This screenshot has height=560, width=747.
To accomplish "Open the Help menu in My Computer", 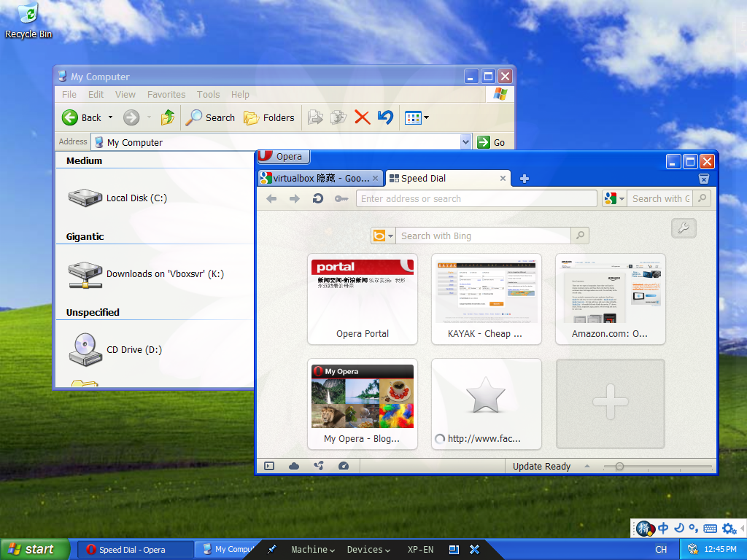I will pos(240,94).
